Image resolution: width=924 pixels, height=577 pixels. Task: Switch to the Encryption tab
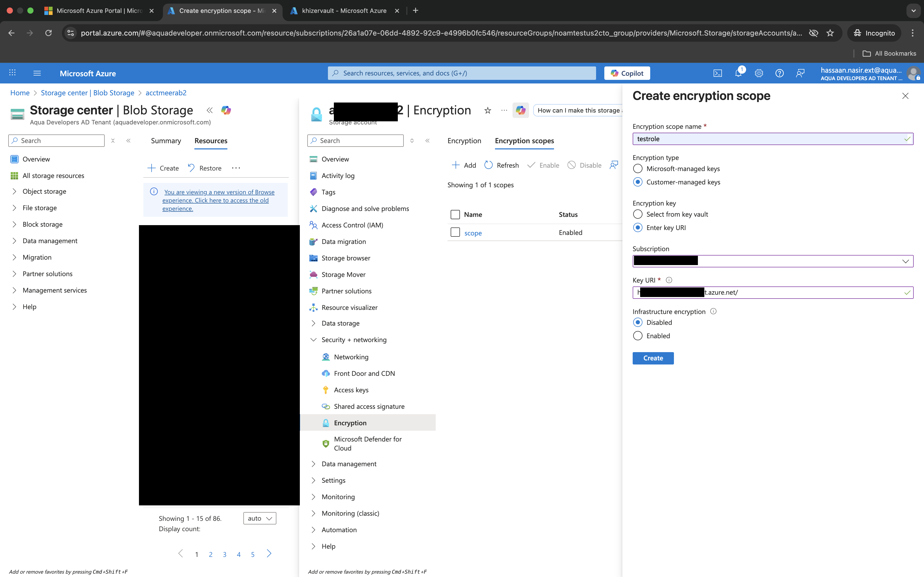click(x=464, y=141)
